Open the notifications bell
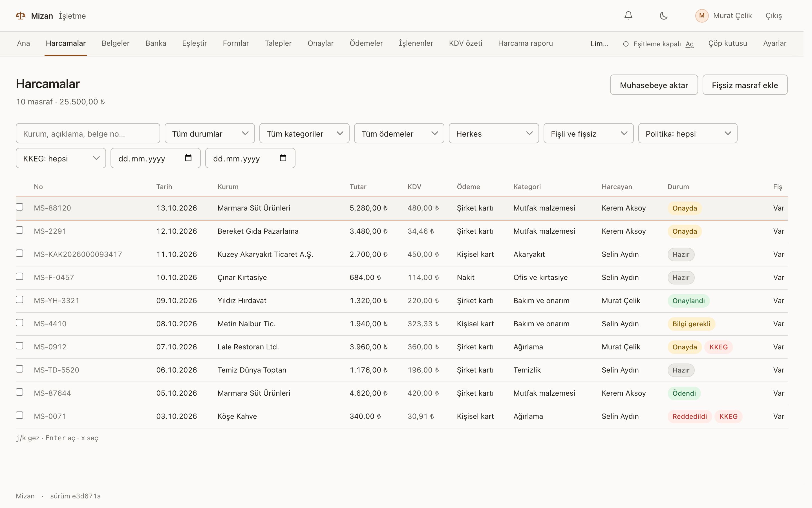The width and height of the screenshot is (812, 508). pyautogui.click(x=628, y=16)
